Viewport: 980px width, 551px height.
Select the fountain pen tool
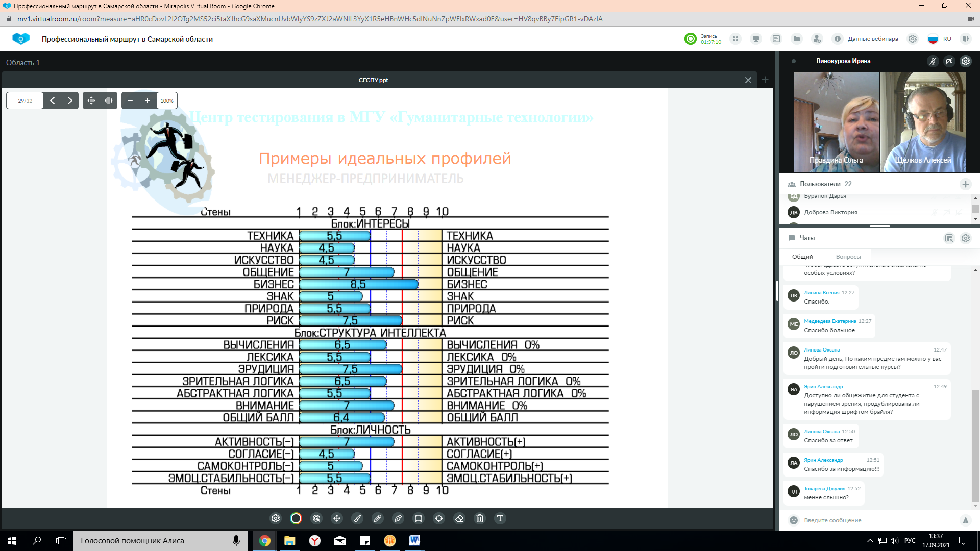(x=398, y=518)
